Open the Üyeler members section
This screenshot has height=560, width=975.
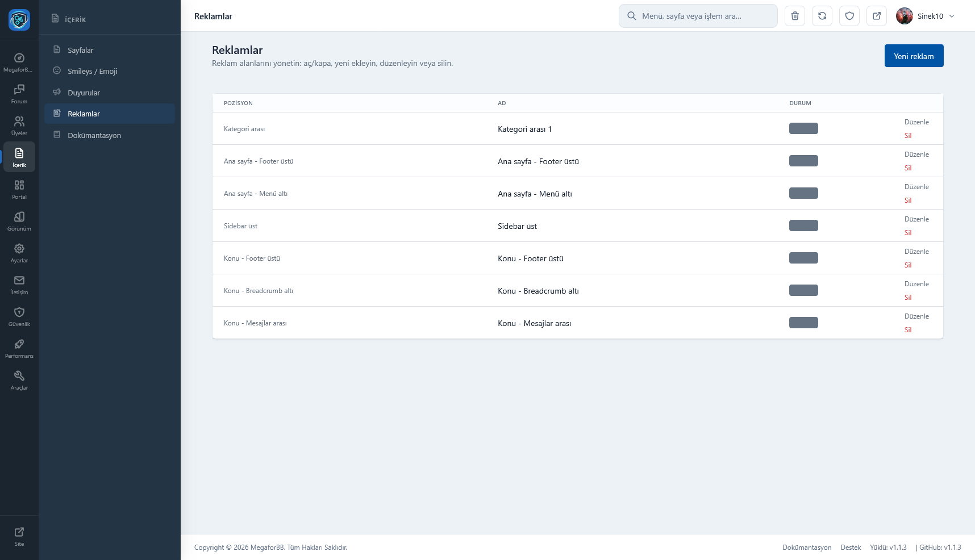[19, 126]
